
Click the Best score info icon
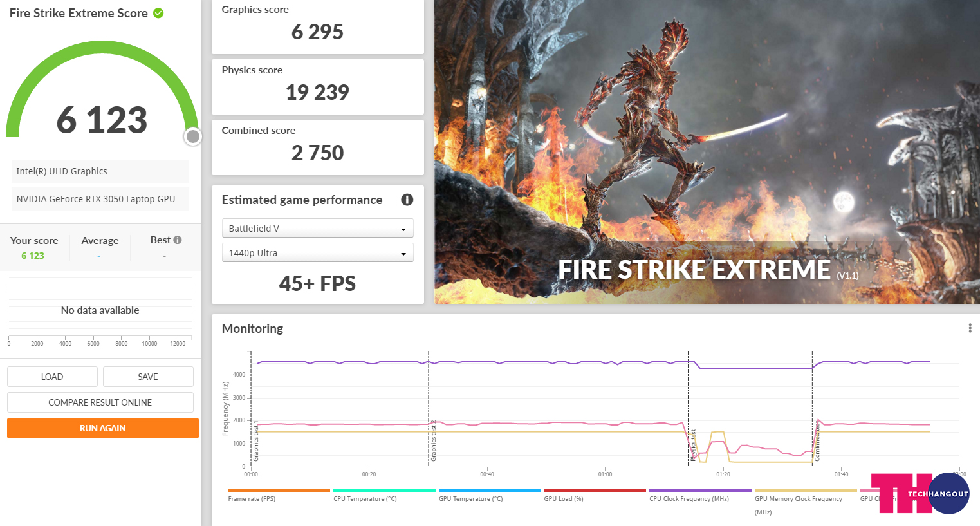178,240
